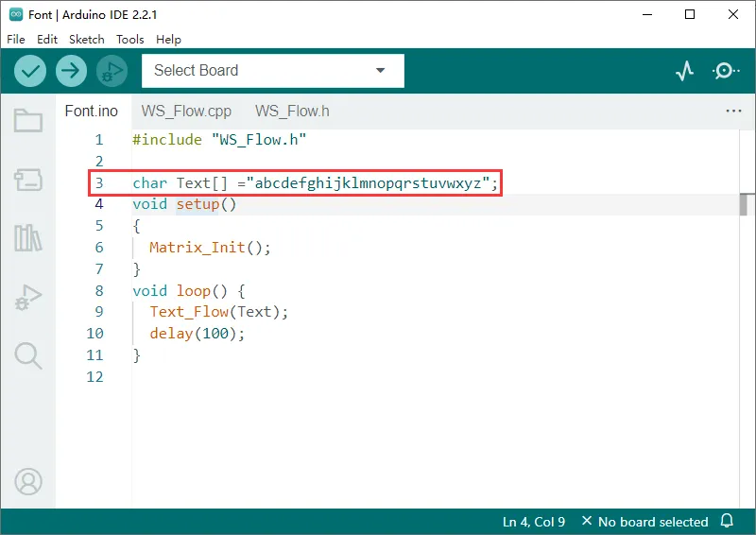Open the Sketch menu

pos(86,40)
